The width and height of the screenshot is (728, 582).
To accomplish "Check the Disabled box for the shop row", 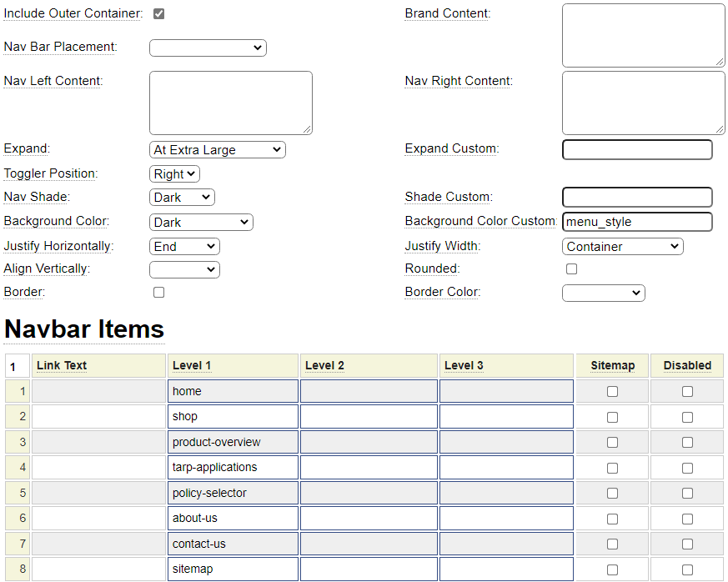I will (x=687, y=417).
